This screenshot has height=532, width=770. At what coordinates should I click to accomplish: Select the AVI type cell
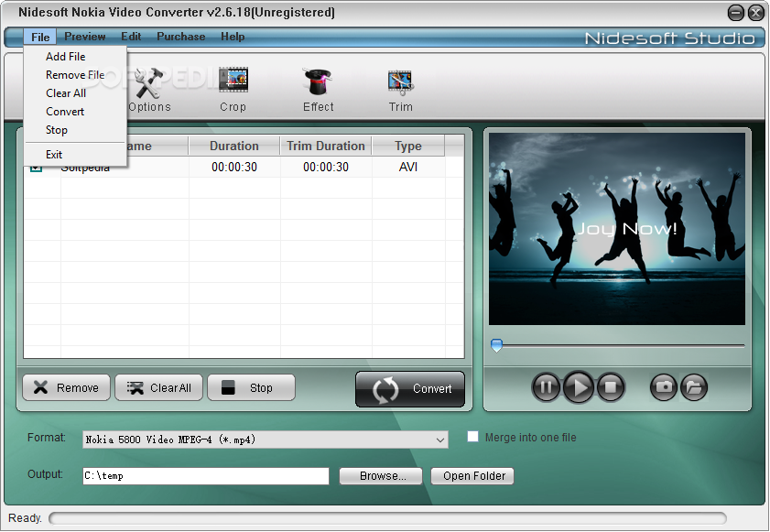tap(408, 167)
